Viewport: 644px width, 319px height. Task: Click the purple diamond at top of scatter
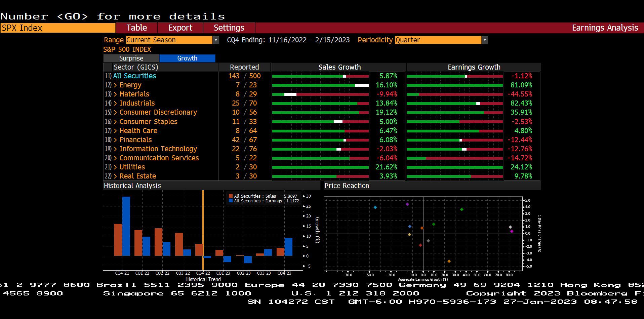click(x=407, y=204)
